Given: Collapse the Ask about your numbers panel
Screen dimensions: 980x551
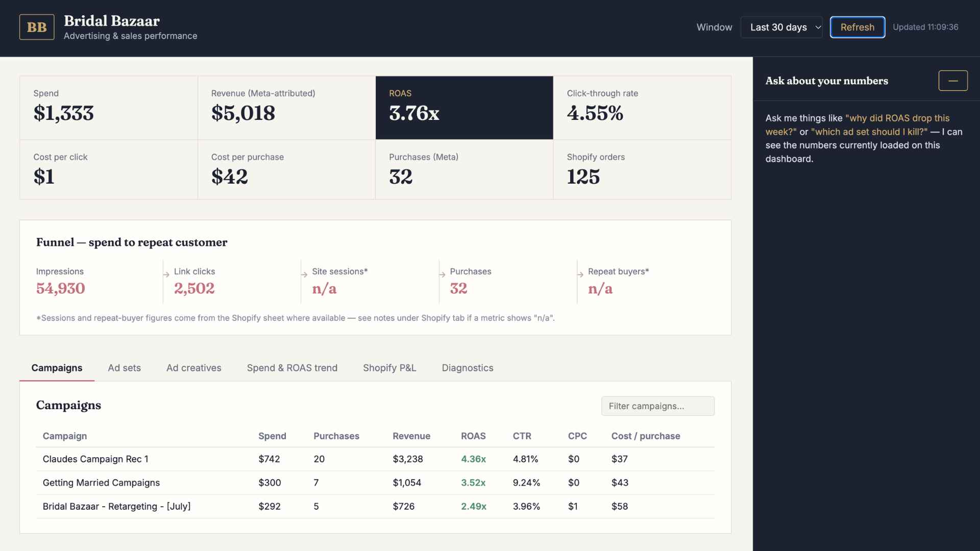Looking at the screenshot, I should click(952, 81).
